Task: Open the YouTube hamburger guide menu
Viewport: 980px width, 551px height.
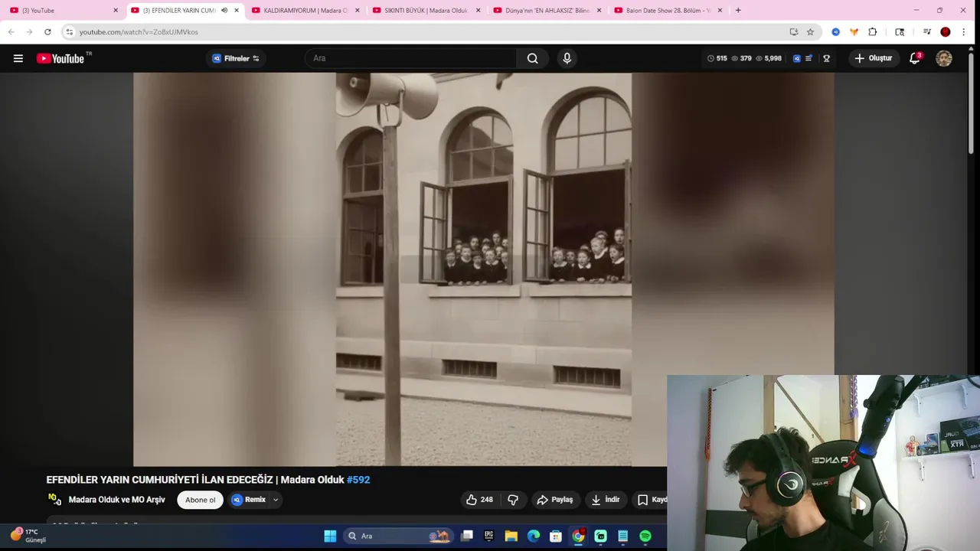Action: click(18, 58)
